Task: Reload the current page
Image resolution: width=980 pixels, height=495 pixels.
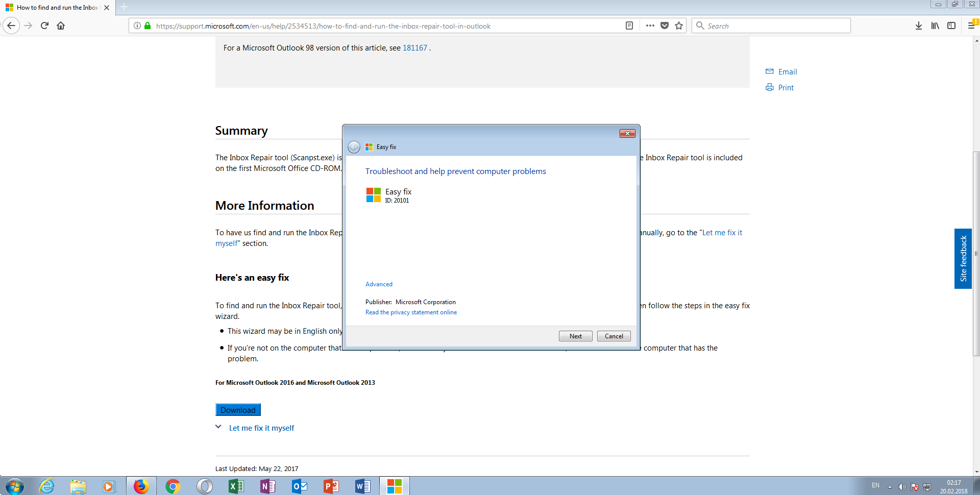Action: (44, 26)
